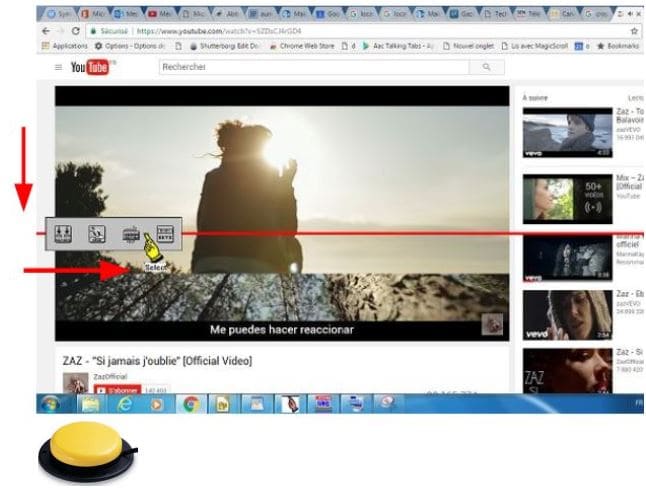Click the last icon in the scanning toolbar
646x488 pixels.
click(x=165, y=234)
